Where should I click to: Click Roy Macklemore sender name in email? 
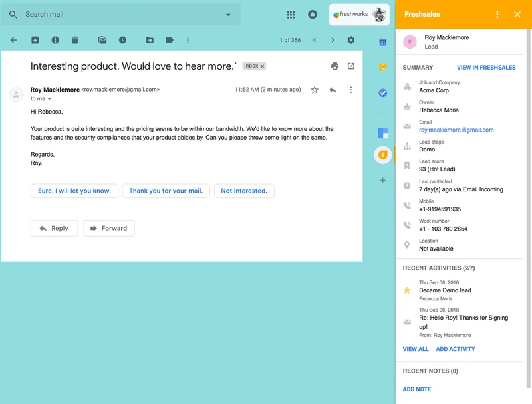[55, 90]
